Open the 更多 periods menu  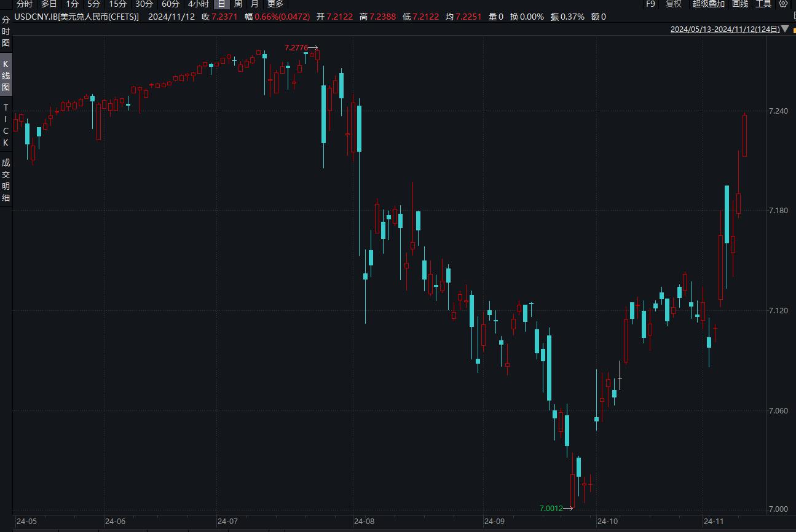click(275, 4)
